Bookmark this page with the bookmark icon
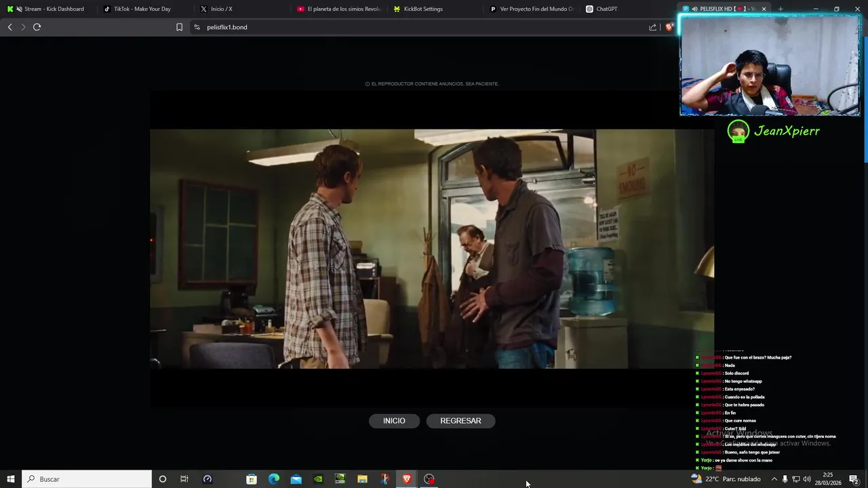868x488 pixels. pyautogui.click(x=179, y=27)
